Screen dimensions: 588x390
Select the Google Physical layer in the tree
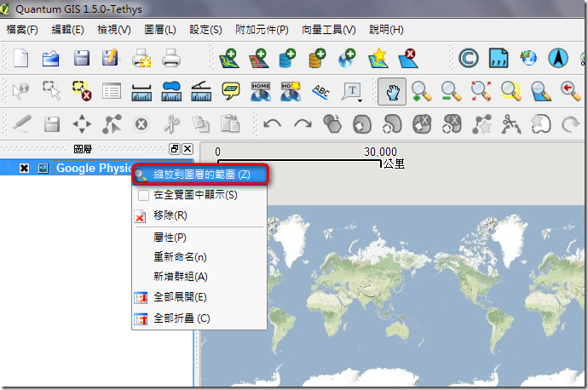click(x=94, y=169)
